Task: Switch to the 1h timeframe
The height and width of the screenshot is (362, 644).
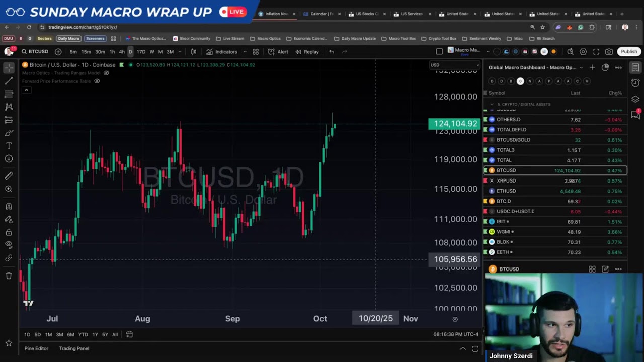Action: point(112,52)
